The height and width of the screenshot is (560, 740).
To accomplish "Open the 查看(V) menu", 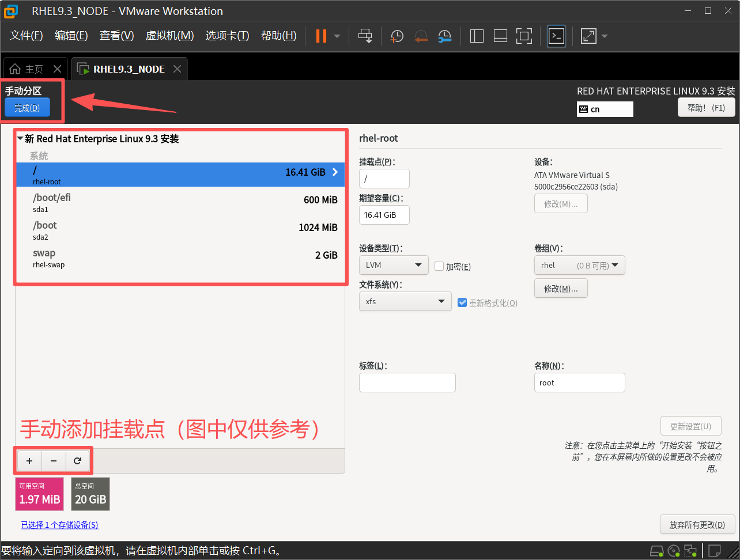I will click(117, 36).
